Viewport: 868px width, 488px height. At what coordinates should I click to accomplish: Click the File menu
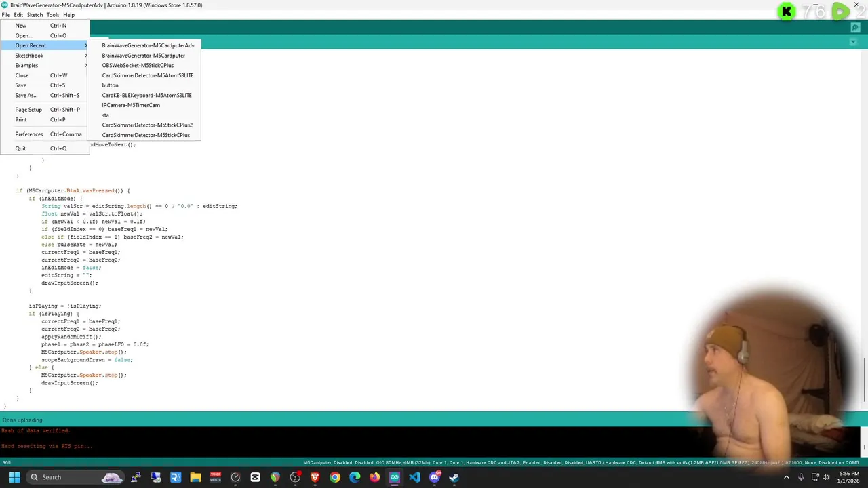(x=5, y=15)
